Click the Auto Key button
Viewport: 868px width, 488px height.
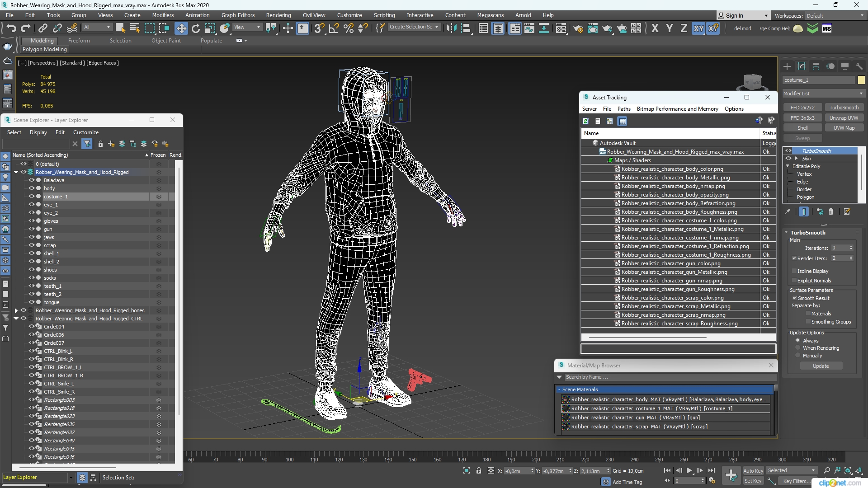click(753, 471)
